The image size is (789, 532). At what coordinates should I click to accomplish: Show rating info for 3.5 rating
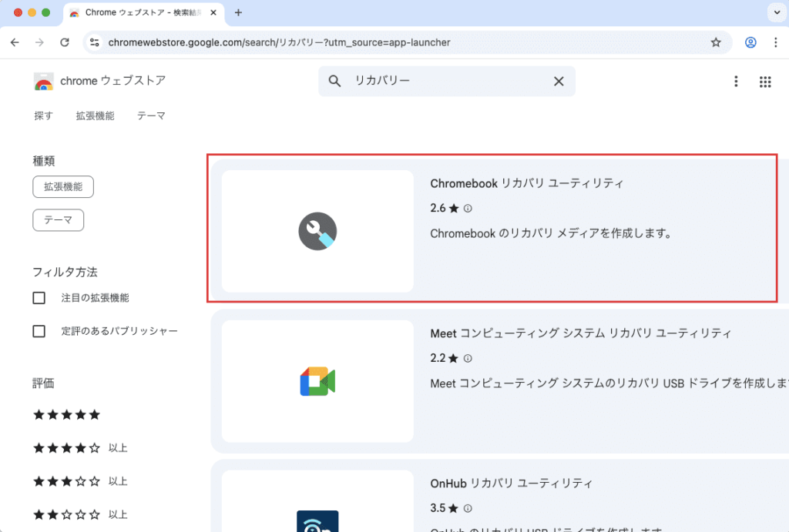point(468,508)
